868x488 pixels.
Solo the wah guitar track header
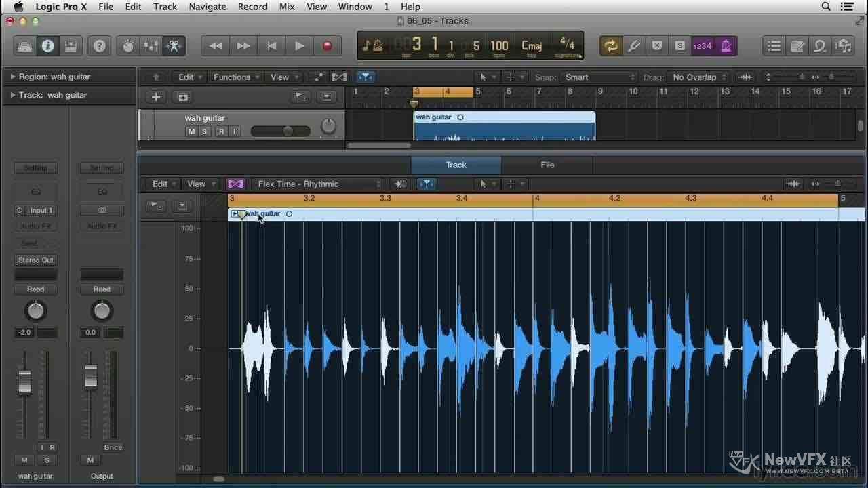tap(204, 131)
